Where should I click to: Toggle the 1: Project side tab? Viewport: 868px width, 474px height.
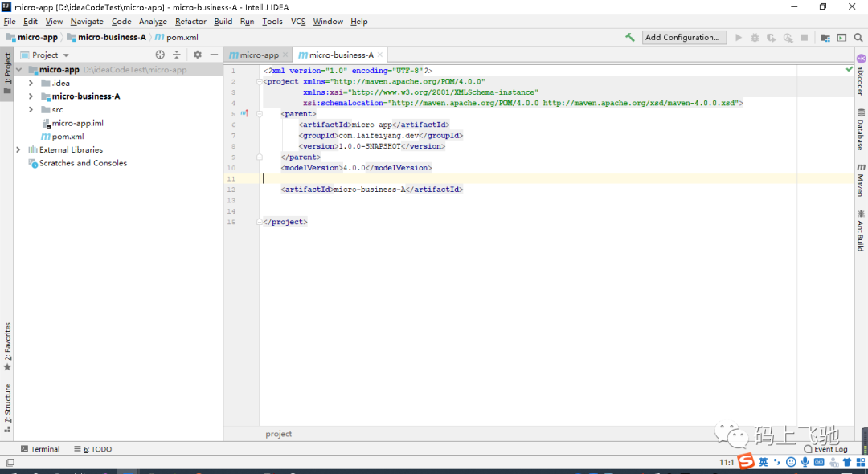[x=7, y=74]
